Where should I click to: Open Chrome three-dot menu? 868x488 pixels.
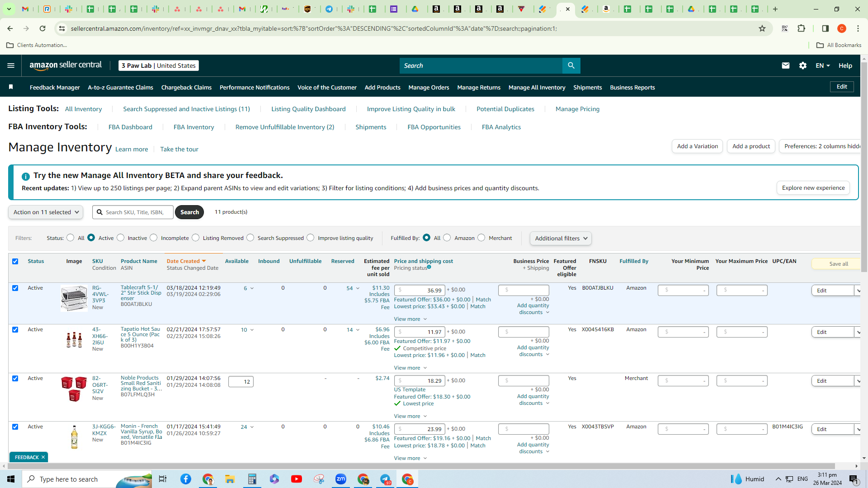click(x=858, y=28)
